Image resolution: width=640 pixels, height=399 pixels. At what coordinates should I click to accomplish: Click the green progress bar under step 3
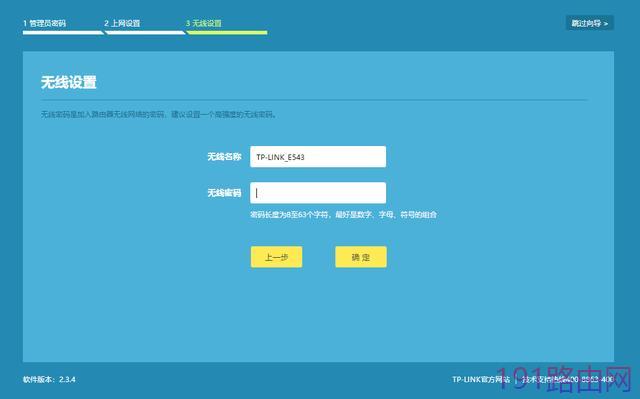[227, 33]
